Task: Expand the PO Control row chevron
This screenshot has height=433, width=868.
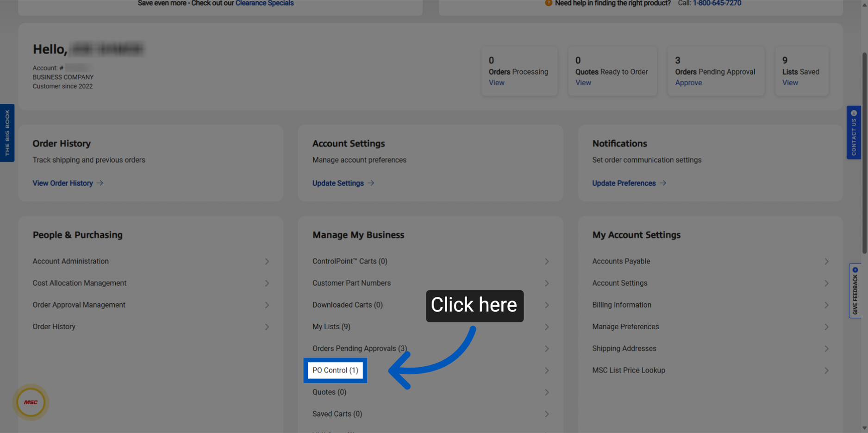Action: coord(547,370)
